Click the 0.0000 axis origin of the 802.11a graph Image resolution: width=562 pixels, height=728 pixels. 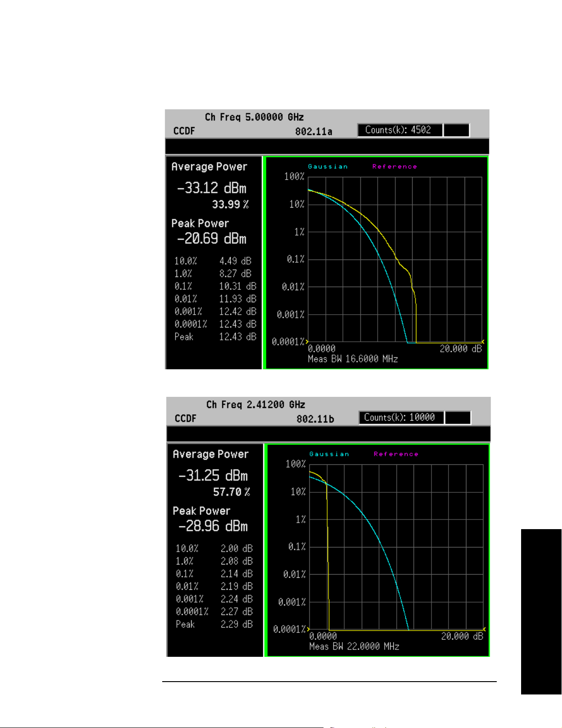click(322, 349)
